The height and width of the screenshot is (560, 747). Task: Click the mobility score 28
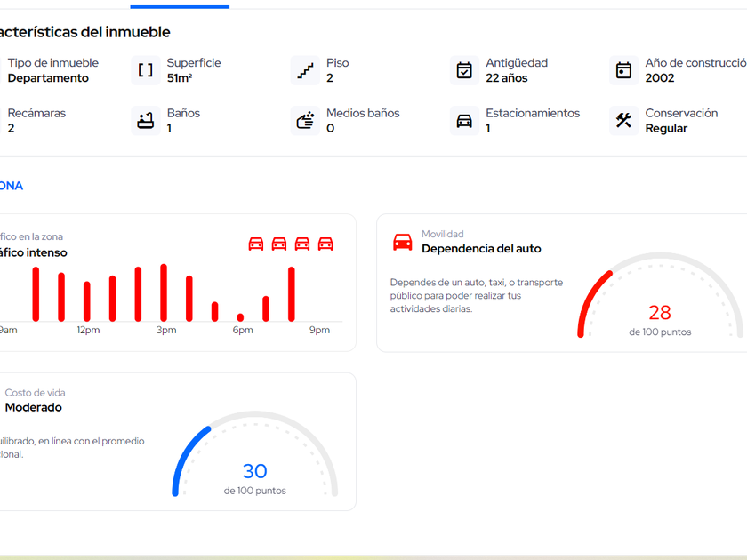(x=660, y=313)
